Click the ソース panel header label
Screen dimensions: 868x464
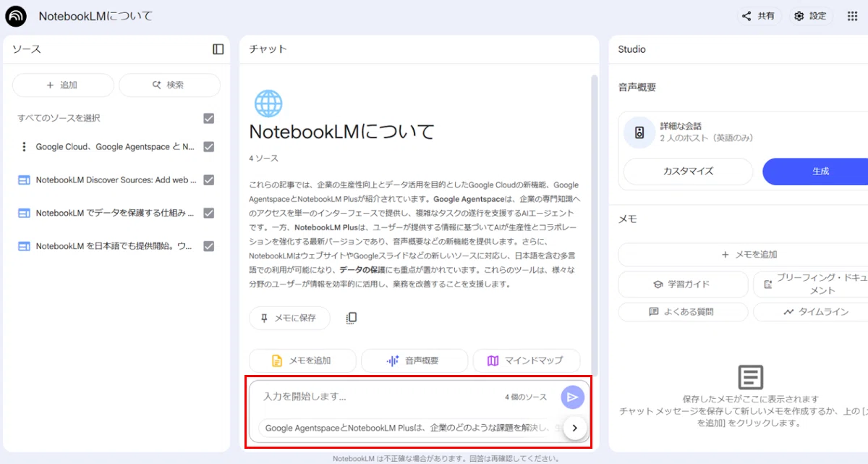26,49
